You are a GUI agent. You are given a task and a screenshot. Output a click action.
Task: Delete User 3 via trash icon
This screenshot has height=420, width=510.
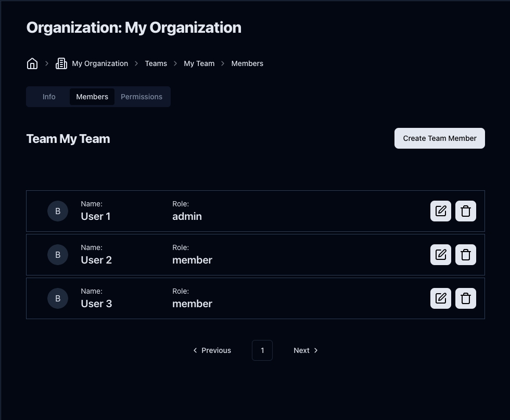click(465, 298)
